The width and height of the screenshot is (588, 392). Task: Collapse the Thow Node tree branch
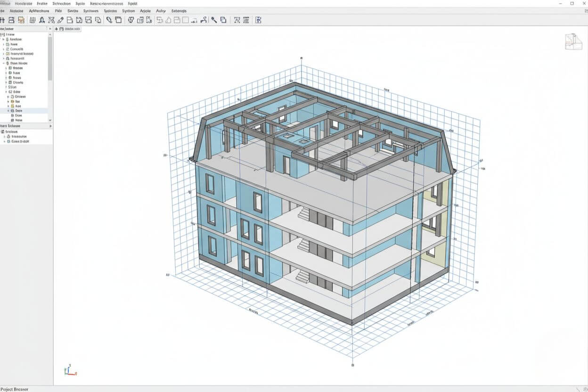tap(3, 63)
